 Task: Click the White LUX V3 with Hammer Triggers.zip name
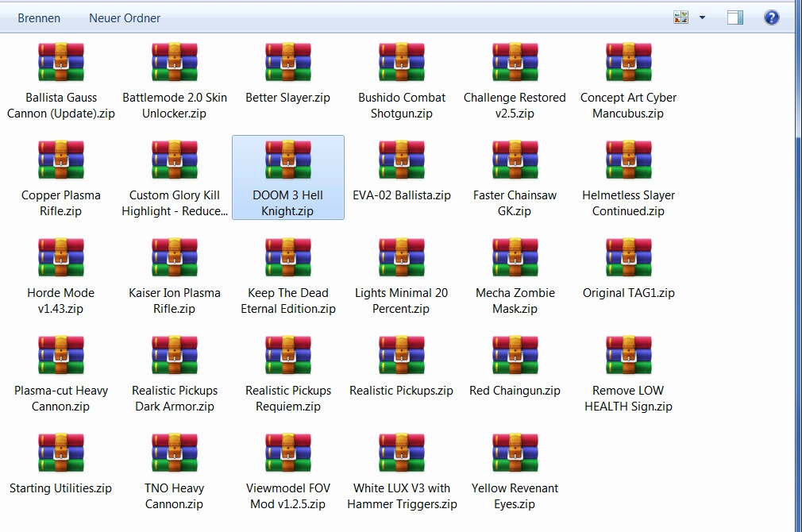click(402, 496)
